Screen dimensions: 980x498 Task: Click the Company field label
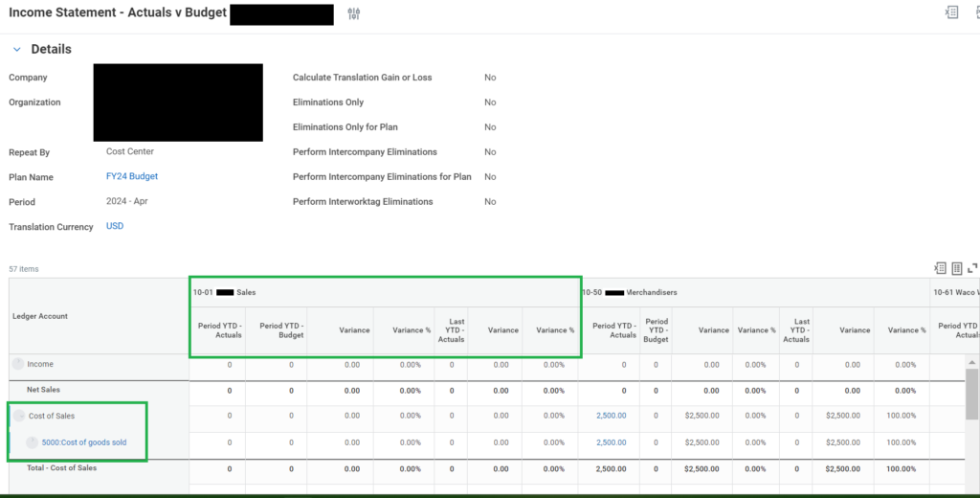pos(28,78)
